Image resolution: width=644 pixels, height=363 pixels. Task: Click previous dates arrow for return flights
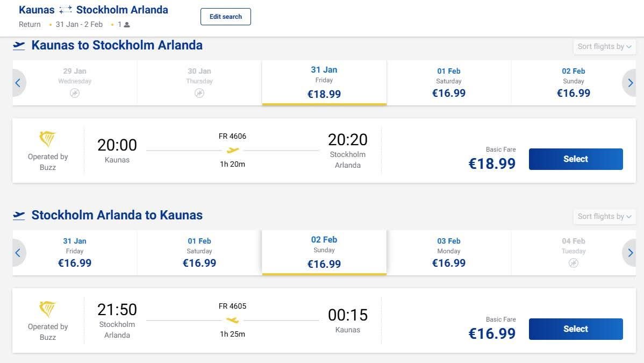pyautogui.click(x=18, y=253)
